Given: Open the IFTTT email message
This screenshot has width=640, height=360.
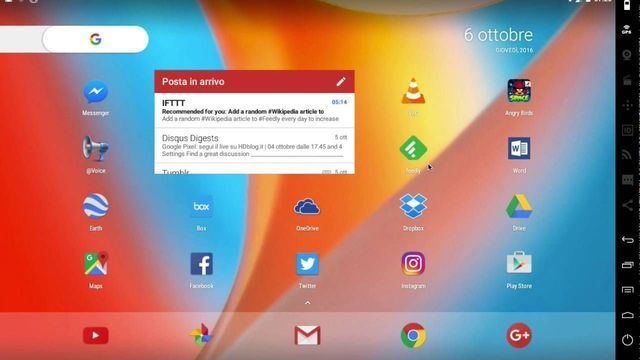Looking at the screenshot, I should pyautogui.click(x=254, y=110).
